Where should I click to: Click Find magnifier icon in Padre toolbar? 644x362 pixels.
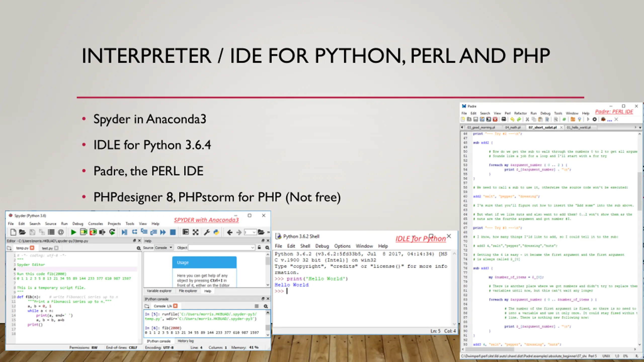click(556, 119)
